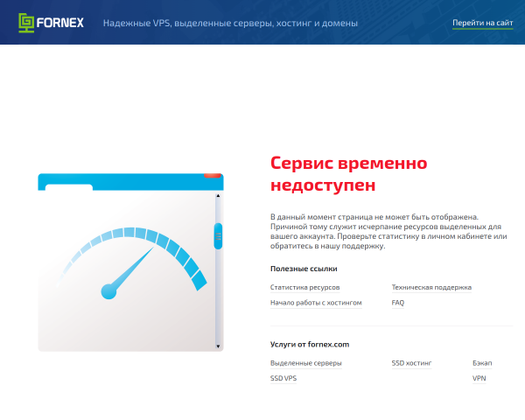This screenshot has width=525, height=420.
Task: Open 'Статистика ресурсов' link
Action: [304, 287]
